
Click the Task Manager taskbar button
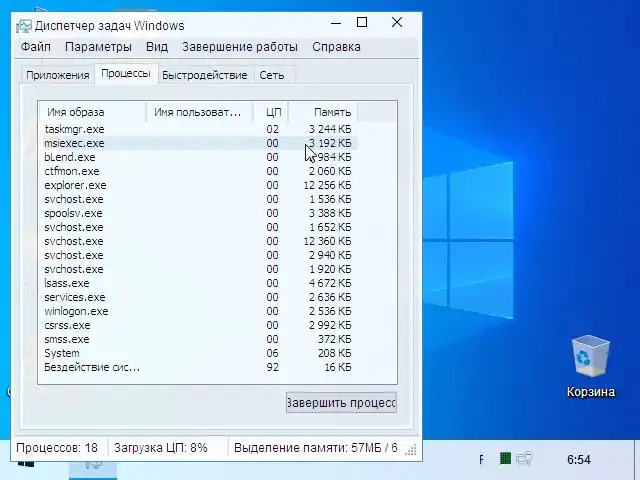tap(93, 469)
